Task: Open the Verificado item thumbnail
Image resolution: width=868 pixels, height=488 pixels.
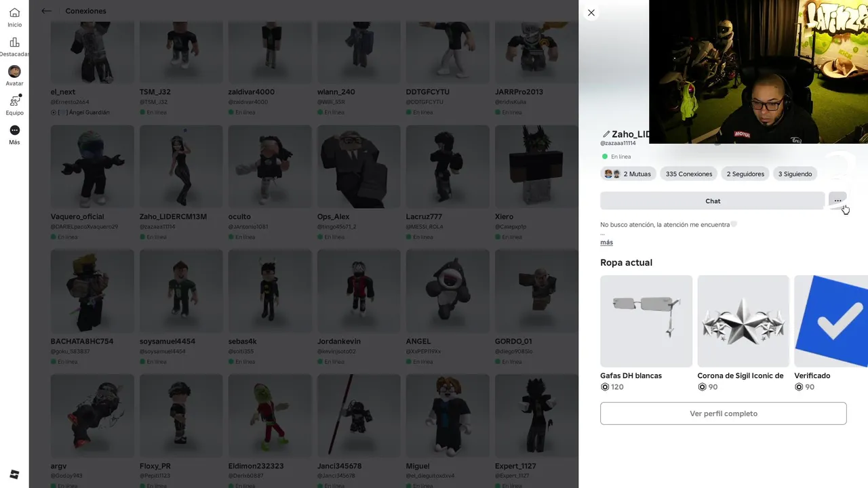Action: (x=831, y=321)
